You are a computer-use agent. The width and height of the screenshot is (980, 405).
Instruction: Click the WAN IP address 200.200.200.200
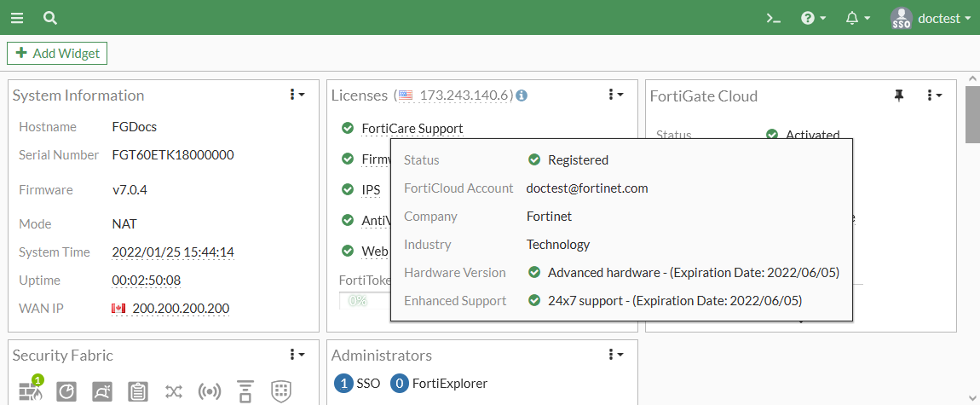point(181,308)
